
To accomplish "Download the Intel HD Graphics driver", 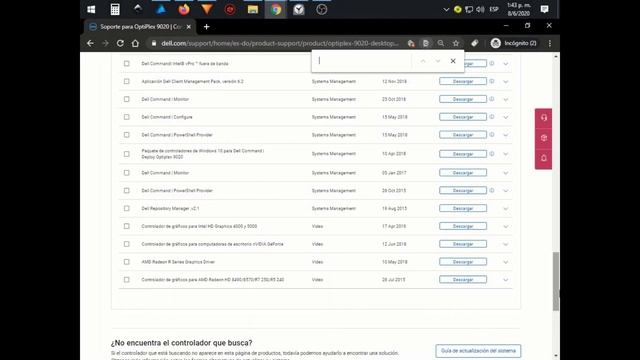I will pyautogui.click(x=463, y=226).
